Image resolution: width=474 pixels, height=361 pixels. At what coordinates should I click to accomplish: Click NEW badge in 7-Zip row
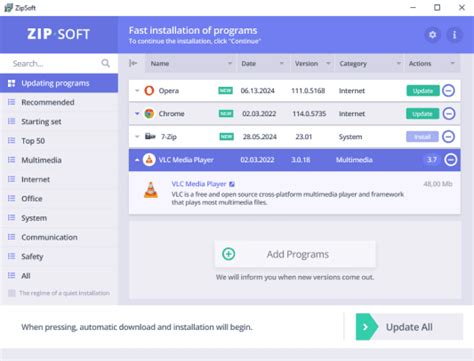226,136
